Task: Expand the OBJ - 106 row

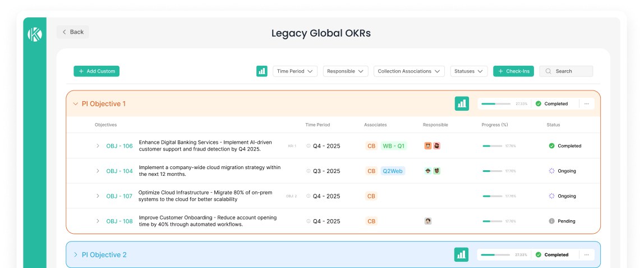Action: pyautogui.click(x=98, y=146)
